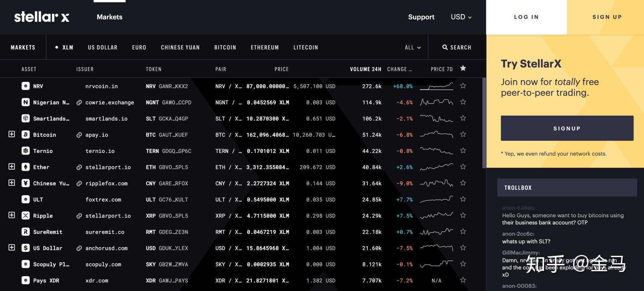Click the US Dollar asset icon
The width and height of the screenshot is (644, 291).
click(x=25, y=248)
